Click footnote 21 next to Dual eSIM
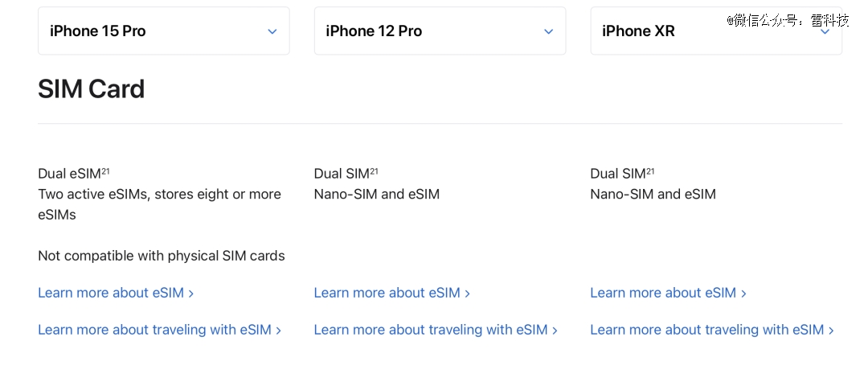The width and height of the screenshot is (868, 382). (105, 171)
